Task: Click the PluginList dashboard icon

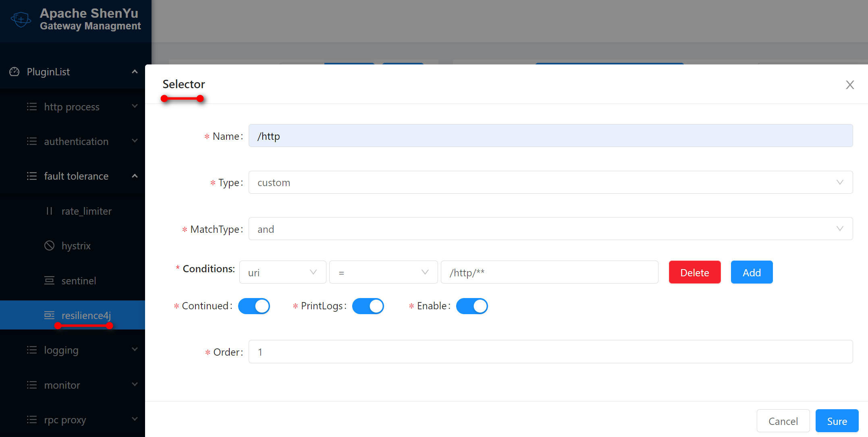Action: (x=15, y=72)
